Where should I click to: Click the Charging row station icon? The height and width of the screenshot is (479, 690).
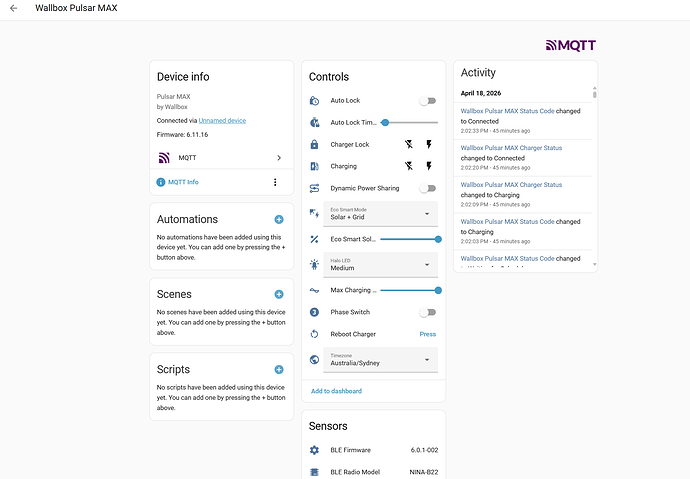point(314,166)
